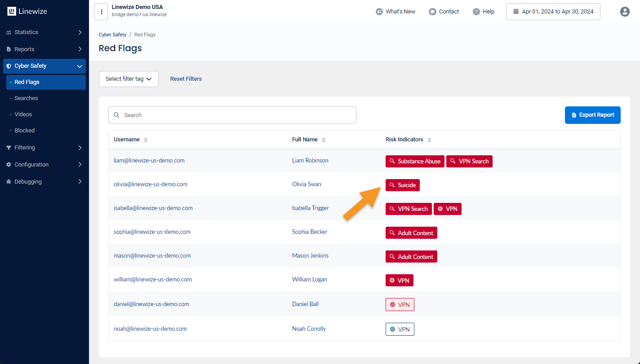Open the Searches page in sidebar

pyautogui.click(x=26, y=98)
